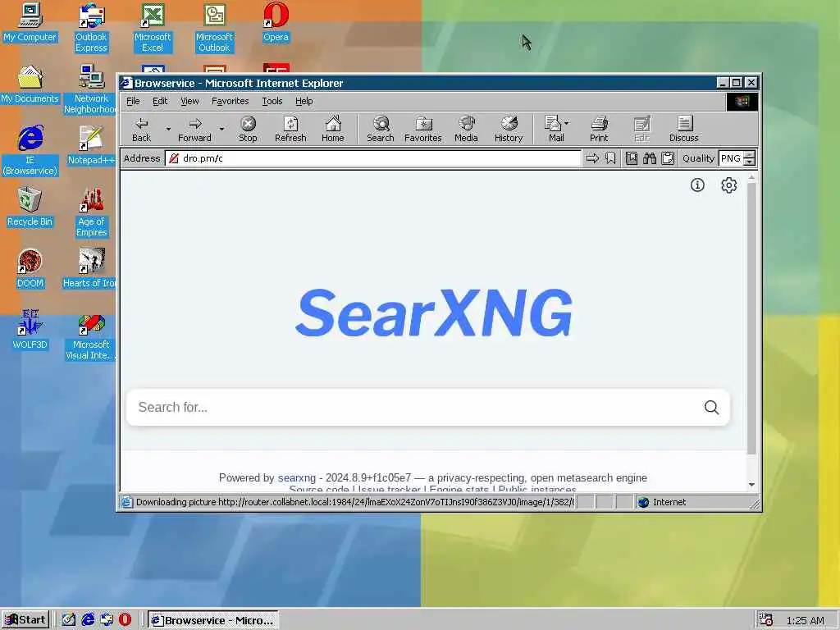This screenshot has height=630, width=840.
Task: Open the History toolbar button
Action: [x=509, y=129]
